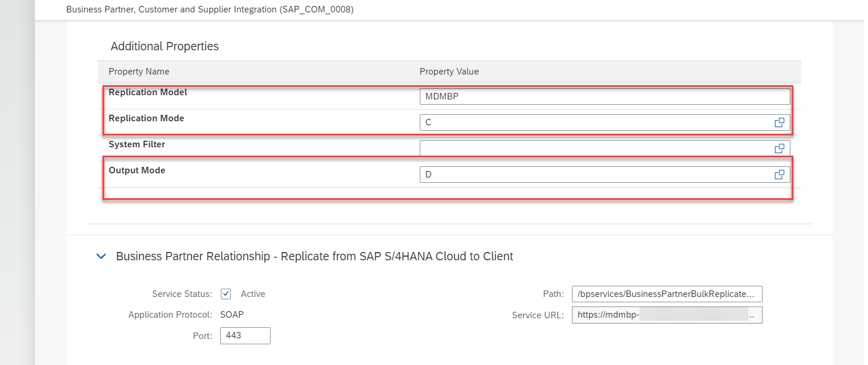Select the Replication Mode value showing C
This screenshot has height=365, width=868.
592,122
